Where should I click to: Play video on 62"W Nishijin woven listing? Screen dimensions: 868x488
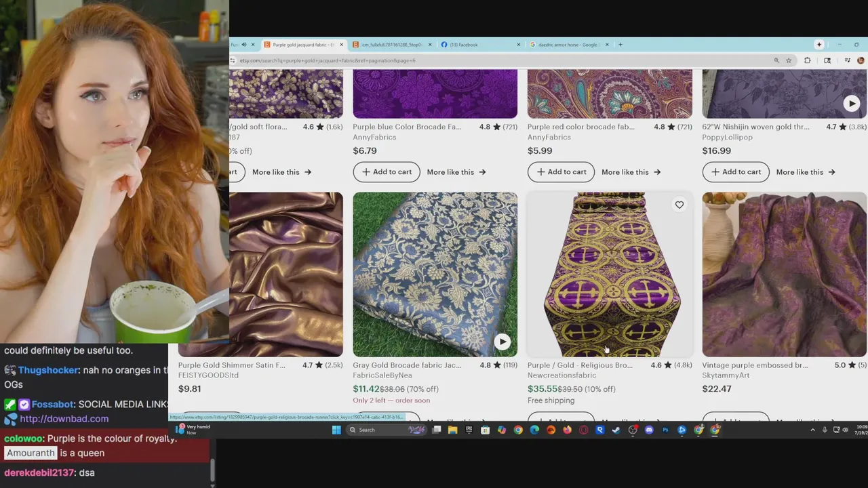[851, 104]
